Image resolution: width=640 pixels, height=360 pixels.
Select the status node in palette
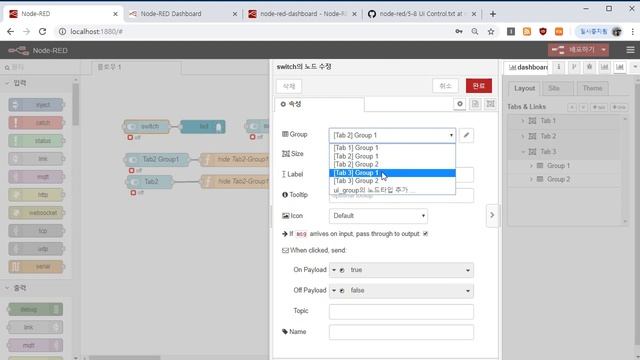coord(36,141)
